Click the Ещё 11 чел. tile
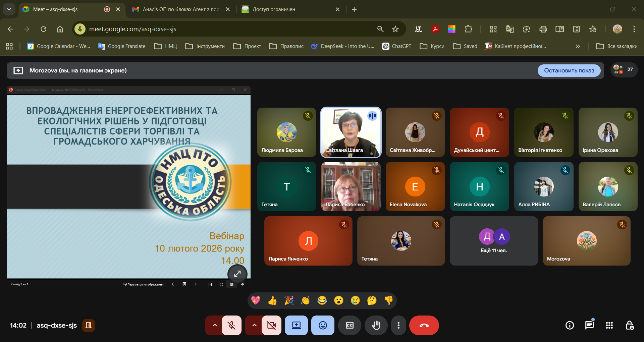The image size is (644, 342). 494,241
